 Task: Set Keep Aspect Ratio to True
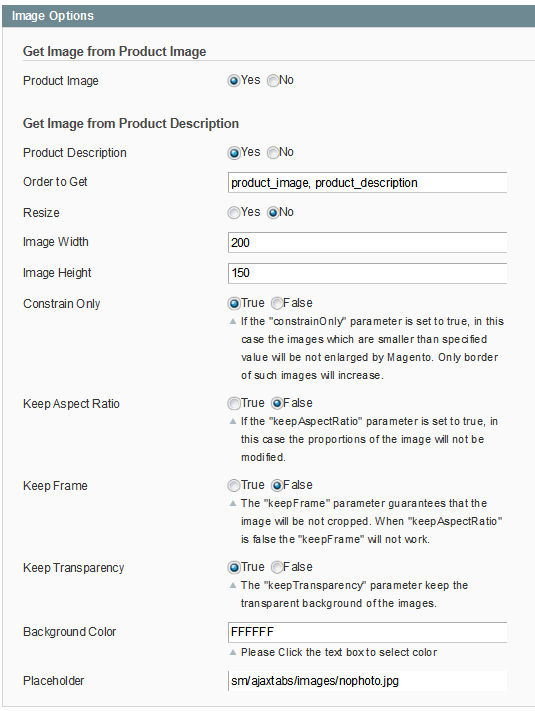click(233, 404)
